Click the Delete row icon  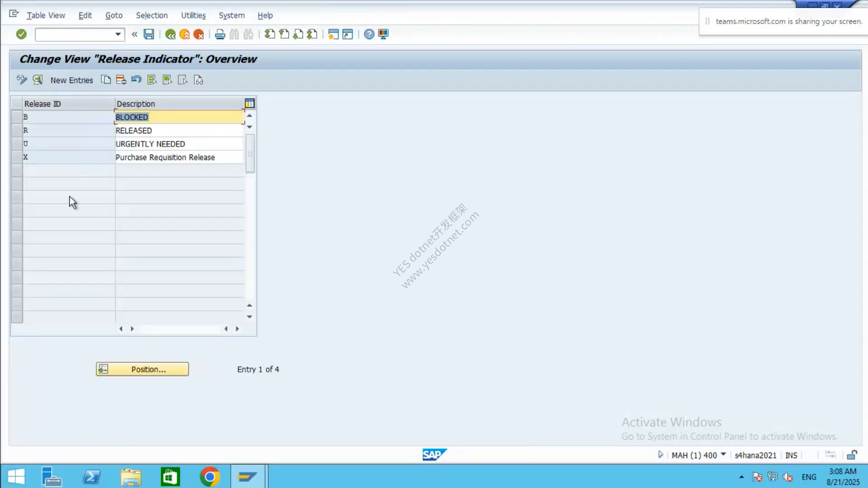pyautogui.click(x=121, y=80)
